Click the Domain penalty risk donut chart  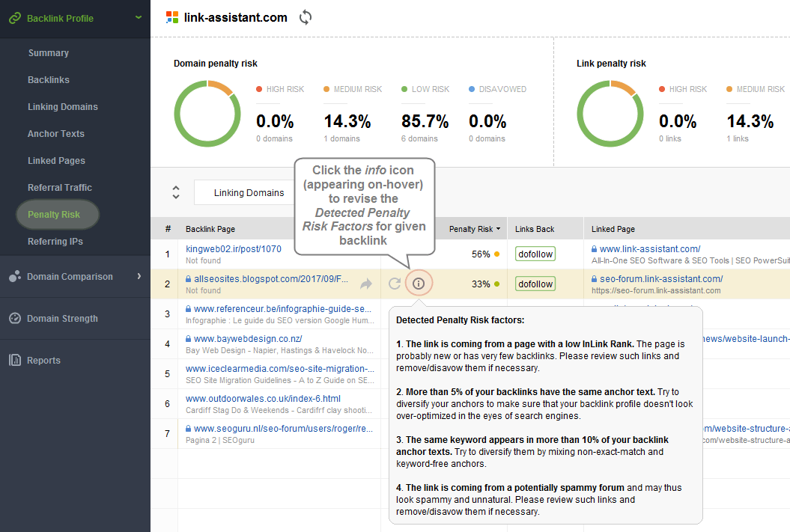pyautogui.click(x=205, y=113)
